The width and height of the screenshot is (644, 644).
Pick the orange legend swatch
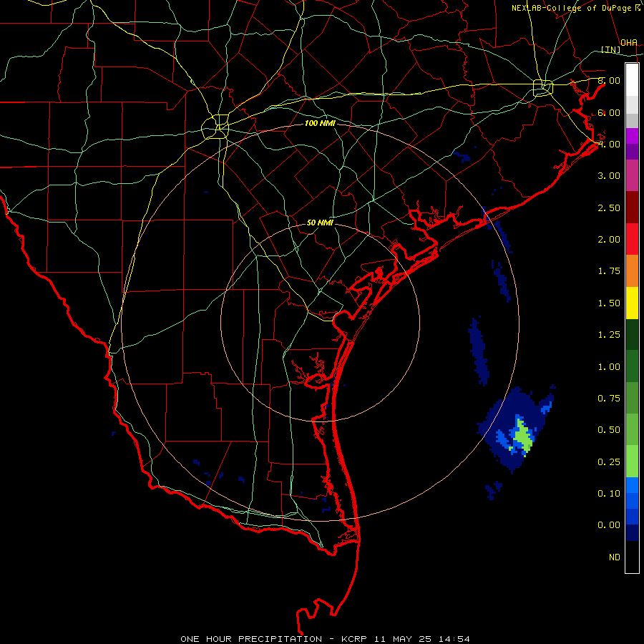tap(632, 271)
